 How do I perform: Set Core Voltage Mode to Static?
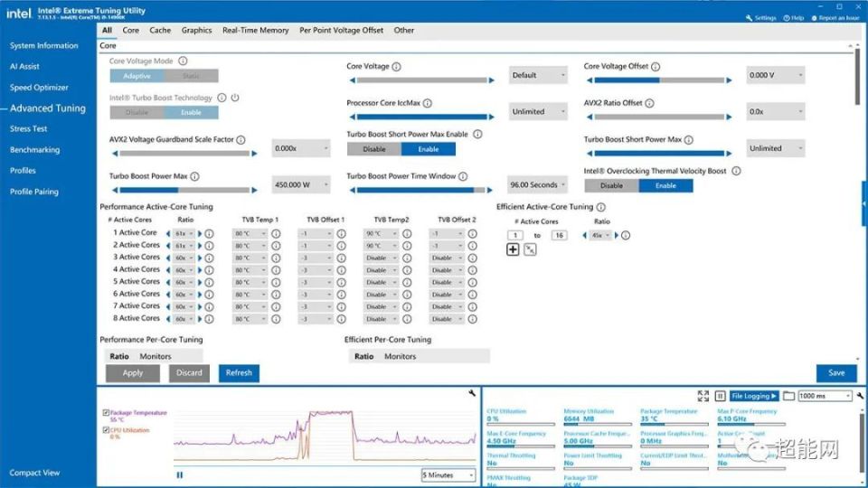tap(191, 76)
